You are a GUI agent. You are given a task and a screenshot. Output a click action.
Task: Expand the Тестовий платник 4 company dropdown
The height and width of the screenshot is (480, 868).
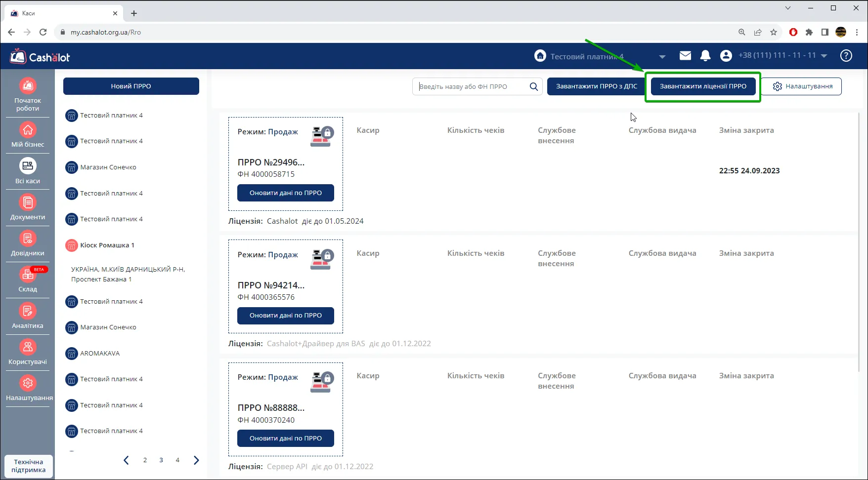coord(662,57)
